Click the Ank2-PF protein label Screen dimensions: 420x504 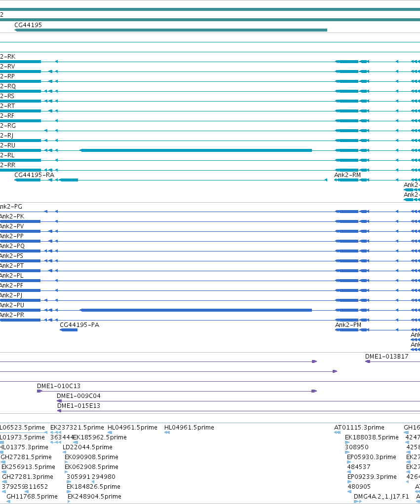pyautogui.click(x=12, y=286)
